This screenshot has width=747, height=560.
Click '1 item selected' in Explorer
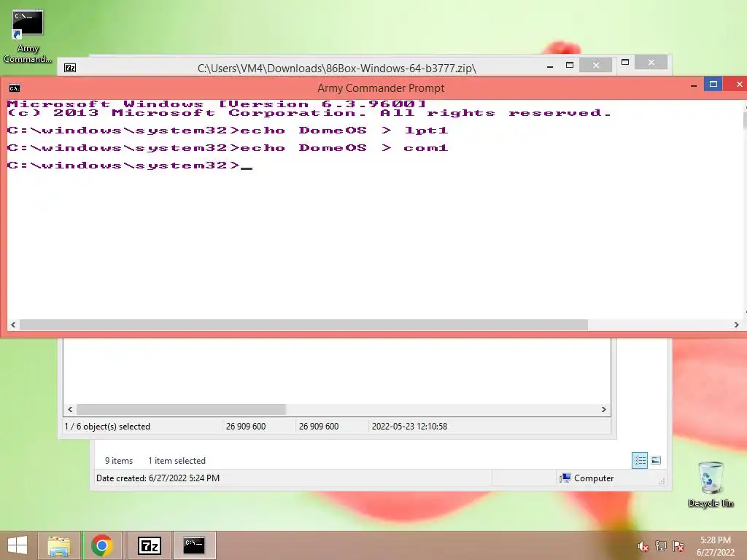click(177, 461)
